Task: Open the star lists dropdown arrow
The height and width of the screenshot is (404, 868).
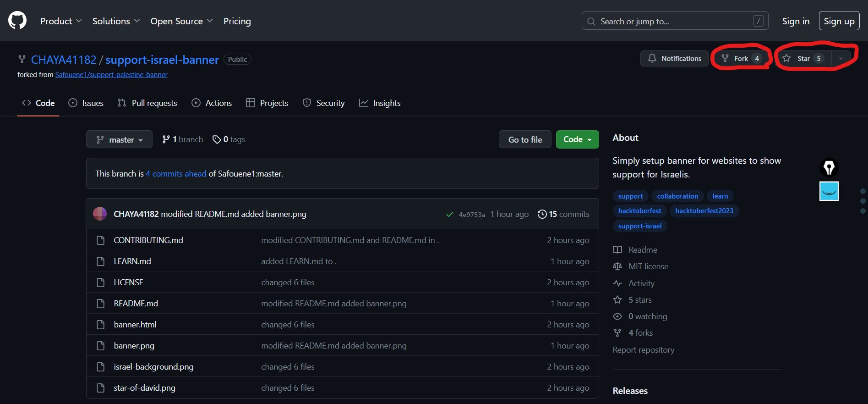Action: tap(841, 59)
